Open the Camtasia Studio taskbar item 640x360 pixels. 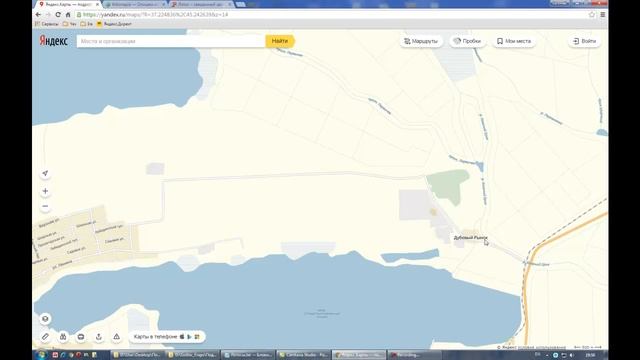pos(303,355)
